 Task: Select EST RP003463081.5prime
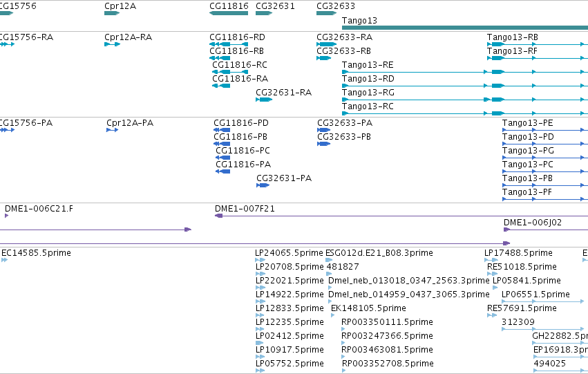point(387,350)
